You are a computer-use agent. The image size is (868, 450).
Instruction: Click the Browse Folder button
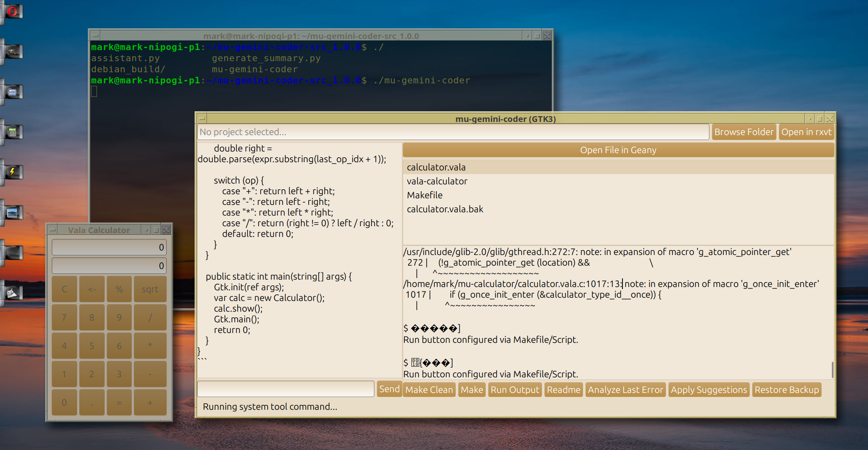point(744,132)
